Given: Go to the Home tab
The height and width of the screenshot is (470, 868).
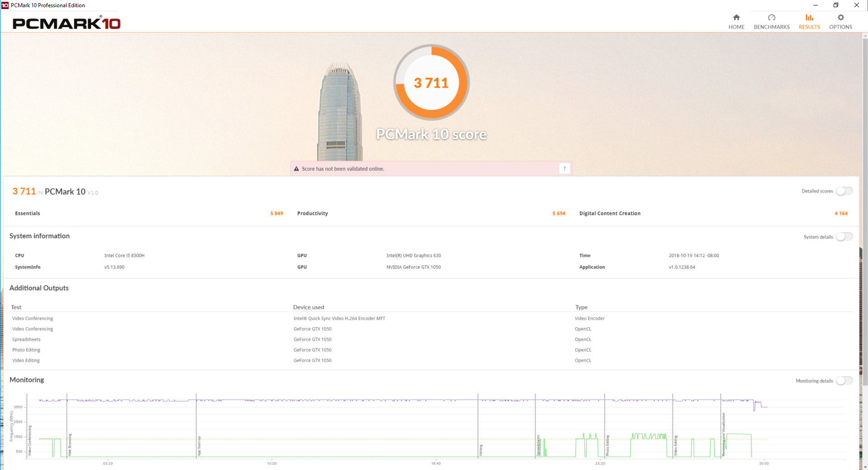Looking at the screenshot, I should pyautogui.click(x=736, y=22).
